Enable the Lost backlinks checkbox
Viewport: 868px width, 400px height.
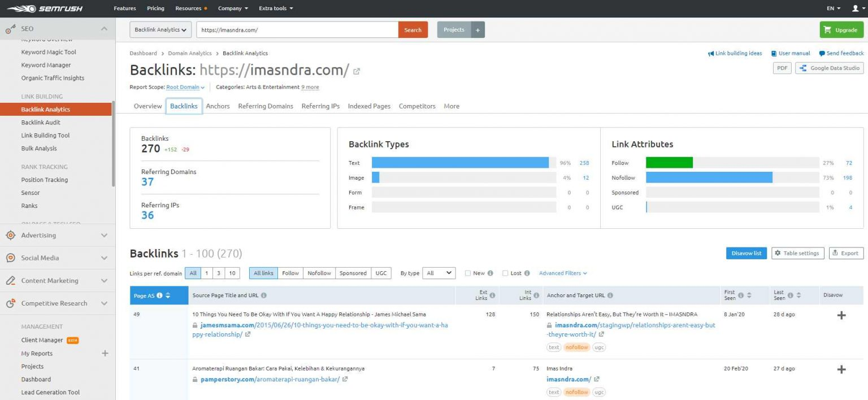(x=505, y=273)
